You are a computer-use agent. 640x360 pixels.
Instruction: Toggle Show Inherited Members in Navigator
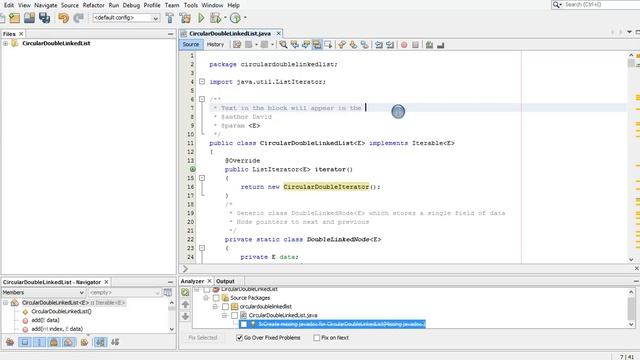tap(10, 342)
